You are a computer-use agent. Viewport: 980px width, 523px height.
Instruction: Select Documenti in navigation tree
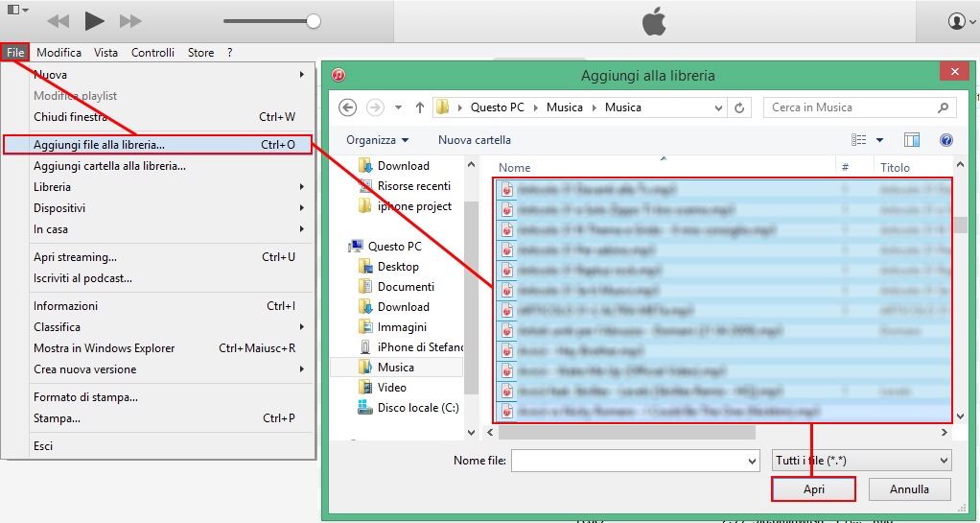[396, 287]
